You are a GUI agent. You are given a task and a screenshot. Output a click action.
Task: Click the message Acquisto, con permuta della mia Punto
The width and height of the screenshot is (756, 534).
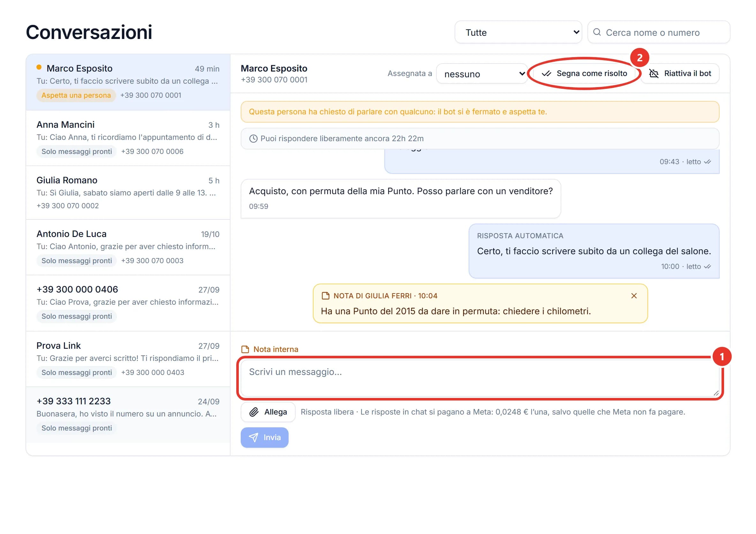(x=401, y=199)
